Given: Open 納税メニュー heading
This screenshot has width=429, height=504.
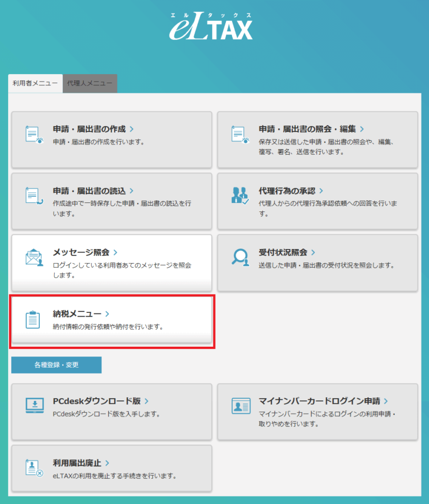Looking at the screenshot, I should pos(77,313).
